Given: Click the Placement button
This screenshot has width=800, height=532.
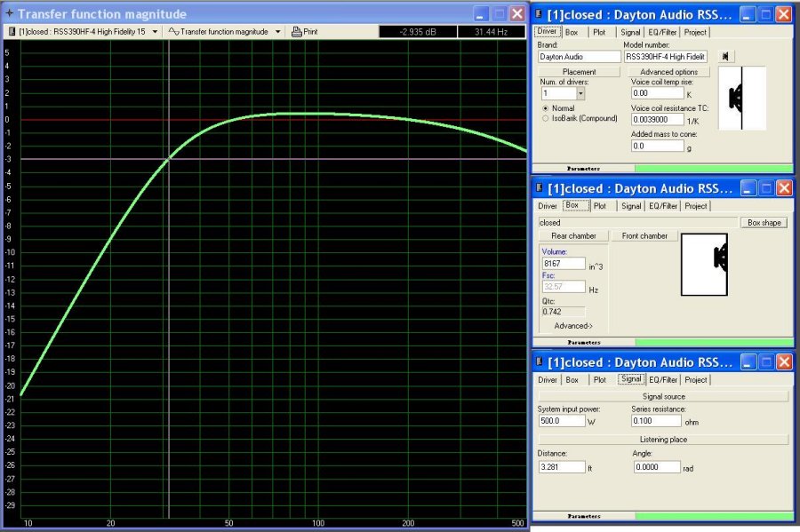Looking at the screenshot, I should (579, 72).
